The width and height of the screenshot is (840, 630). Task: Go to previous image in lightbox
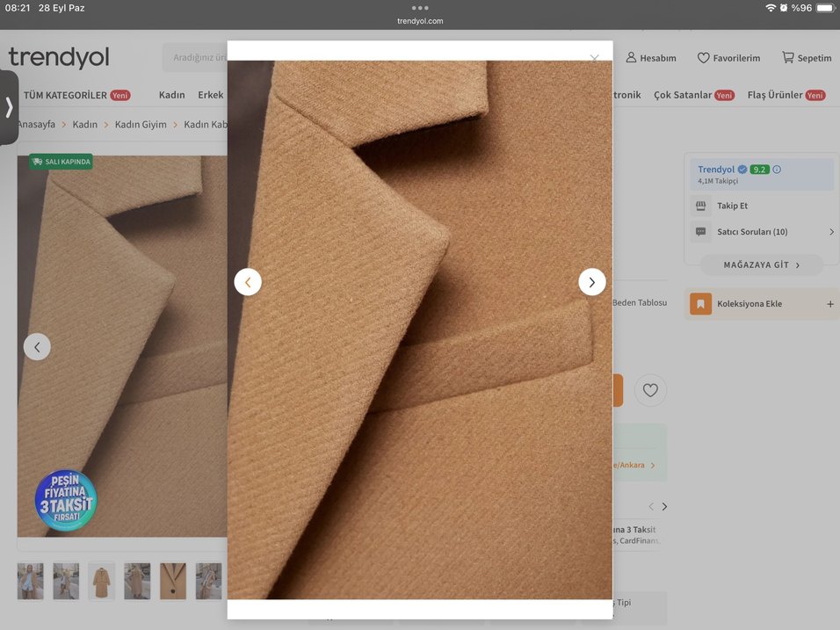(248, 282)
